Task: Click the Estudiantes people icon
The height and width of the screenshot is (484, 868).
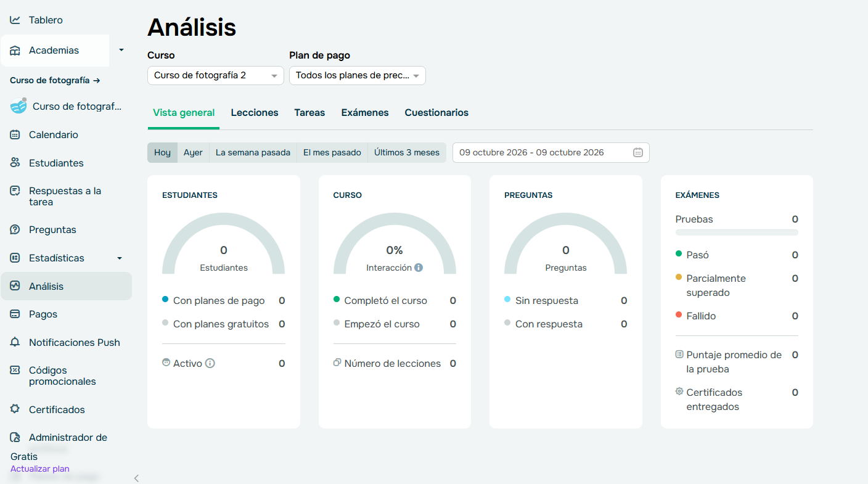Action: click(x=15, y=163)
